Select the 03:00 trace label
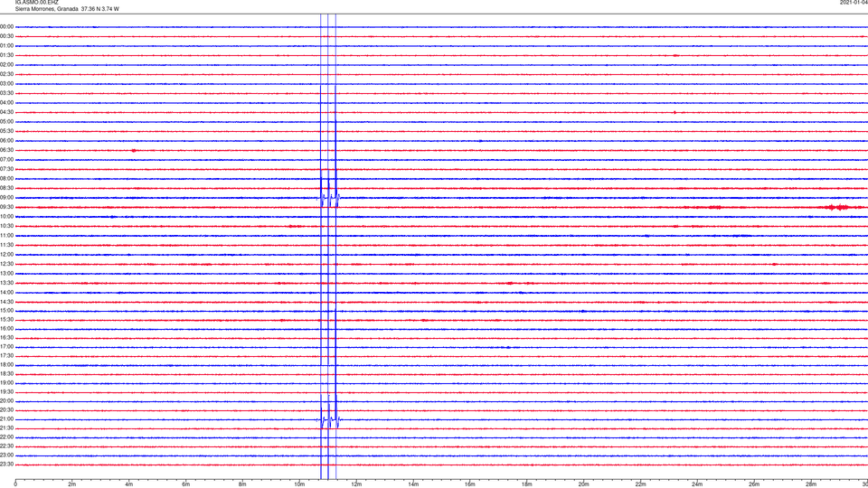This screenshot has width=868, height=488. pyautogui.click(x=6, y=83)
